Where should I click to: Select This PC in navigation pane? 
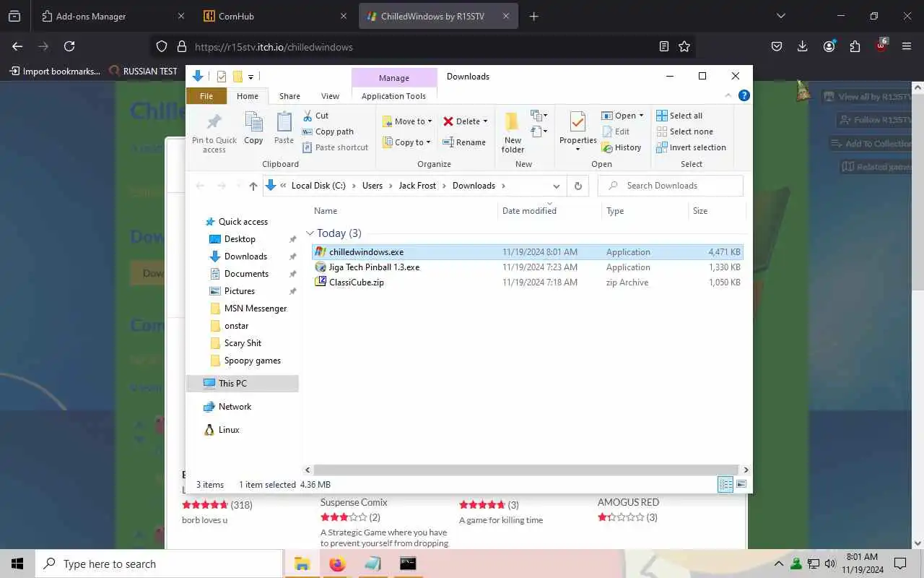click(242, 384)
